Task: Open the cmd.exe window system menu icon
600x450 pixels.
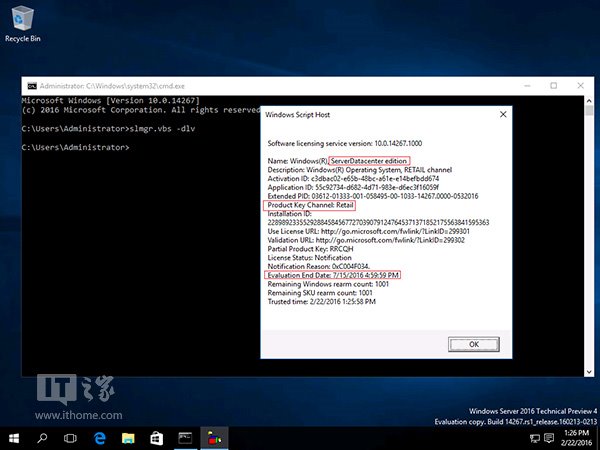Action: [x=31, y=86]
